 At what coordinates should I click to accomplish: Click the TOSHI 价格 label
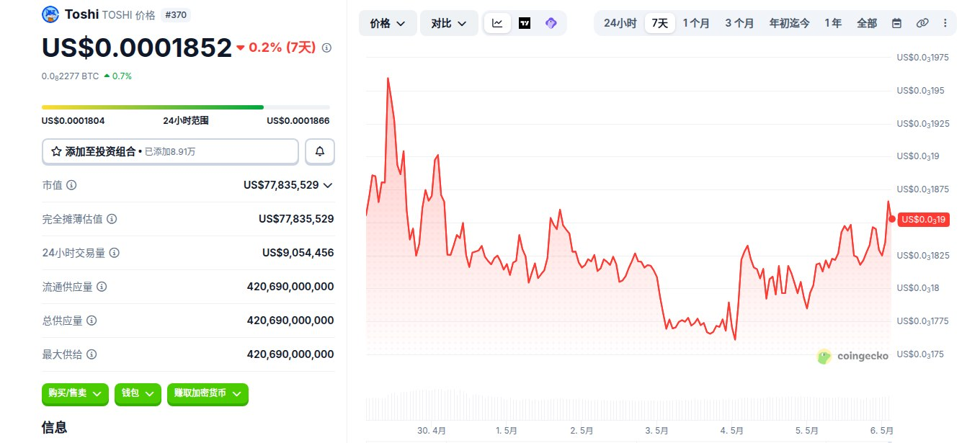click(x=128, y=14)
